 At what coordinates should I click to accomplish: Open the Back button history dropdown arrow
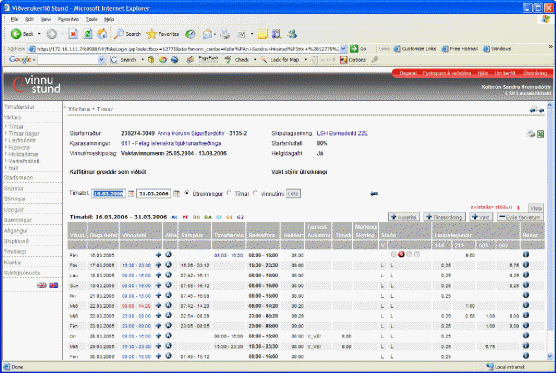coord(39,34)
